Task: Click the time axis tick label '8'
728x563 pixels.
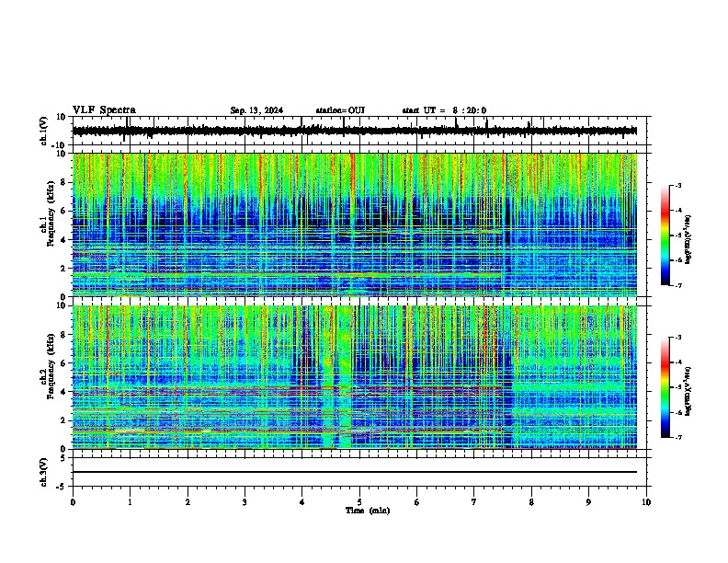Action: (531, 502)
